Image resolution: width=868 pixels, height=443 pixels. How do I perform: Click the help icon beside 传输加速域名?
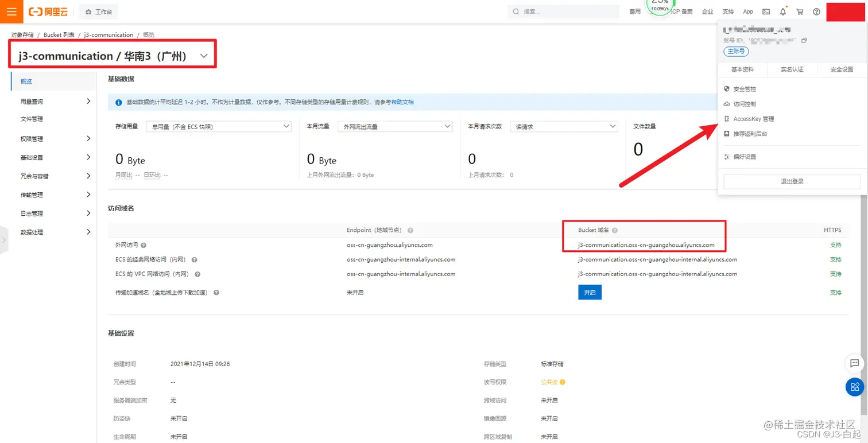pos(216,293)
